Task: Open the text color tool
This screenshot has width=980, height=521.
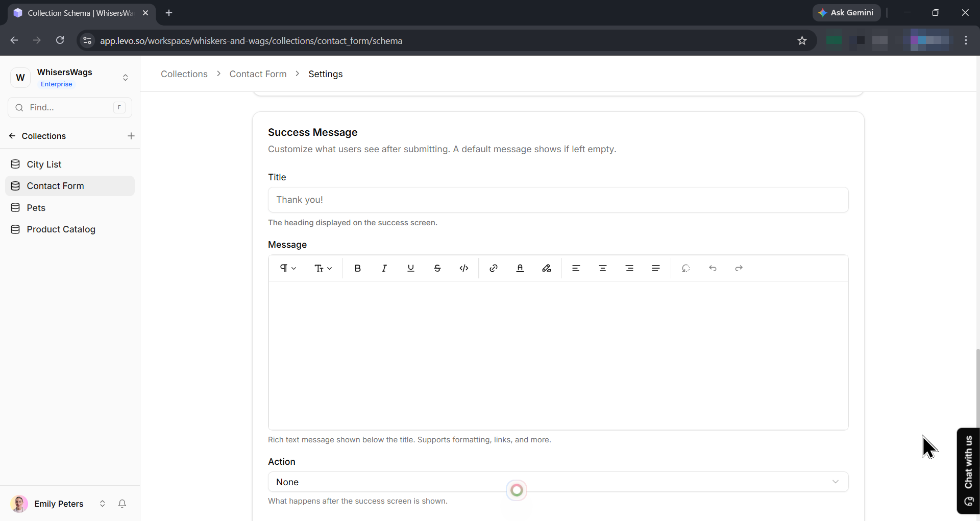Action: click(x=520, y=268)
